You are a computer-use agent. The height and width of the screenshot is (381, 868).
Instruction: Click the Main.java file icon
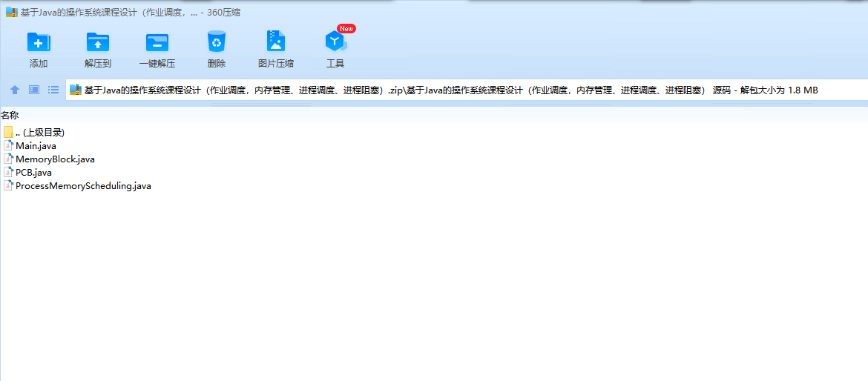pyautogui.click(x=8, y=145)
